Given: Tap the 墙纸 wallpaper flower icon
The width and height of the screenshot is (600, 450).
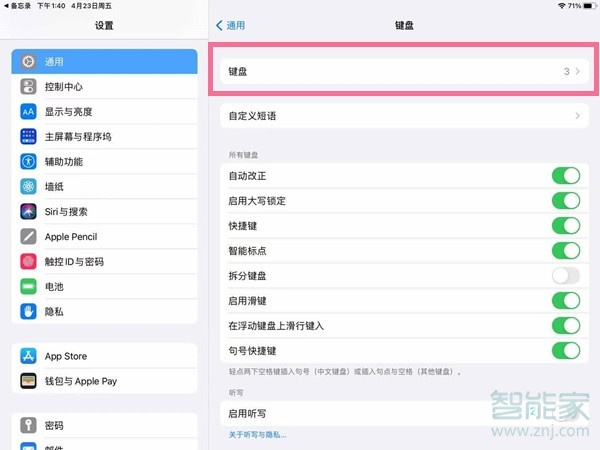Looking at the screenshot, I should pos(28,186).
